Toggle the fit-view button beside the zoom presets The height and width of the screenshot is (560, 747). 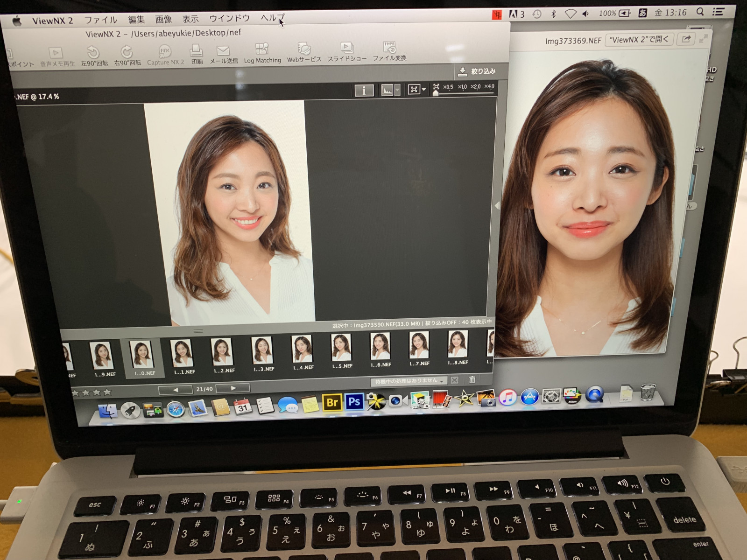414,89
